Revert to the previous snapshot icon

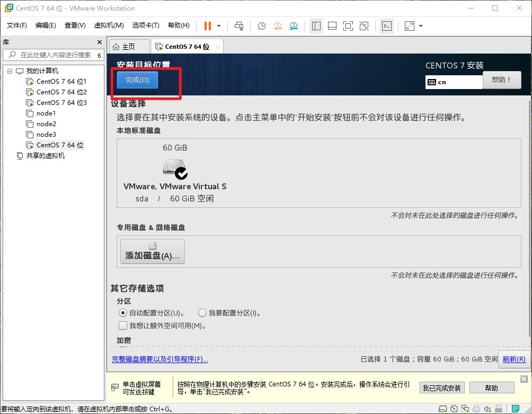click(278, 26)
